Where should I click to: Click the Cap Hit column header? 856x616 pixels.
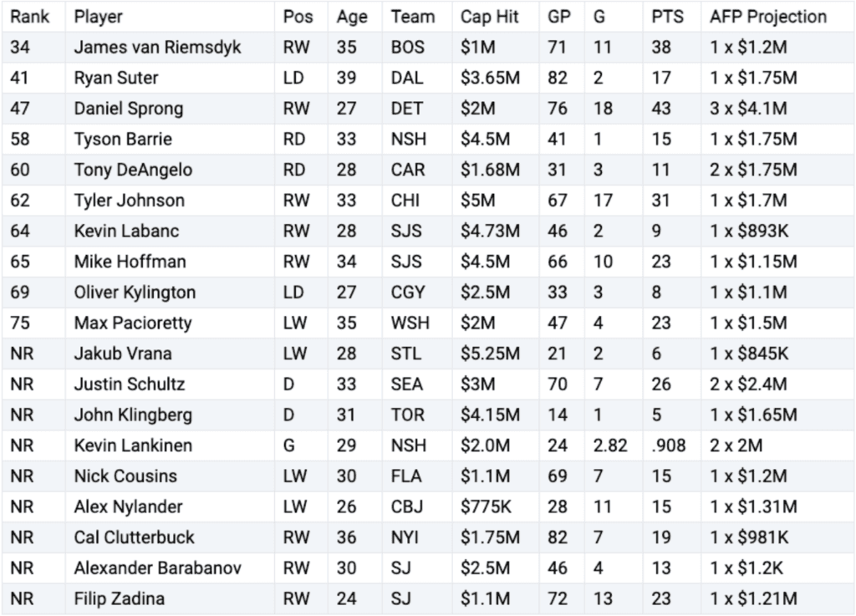tap(490, 17)
